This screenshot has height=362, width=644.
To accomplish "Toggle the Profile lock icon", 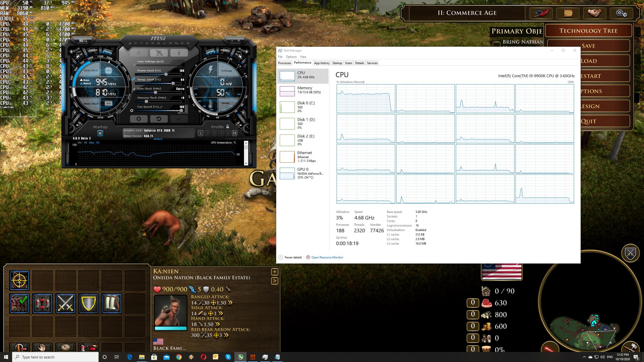I will coord(228,127).
